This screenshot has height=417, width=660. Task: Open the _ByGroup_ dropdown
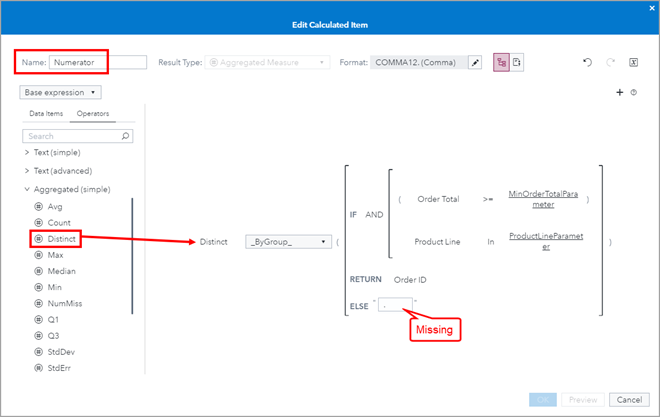pos(288,241)
